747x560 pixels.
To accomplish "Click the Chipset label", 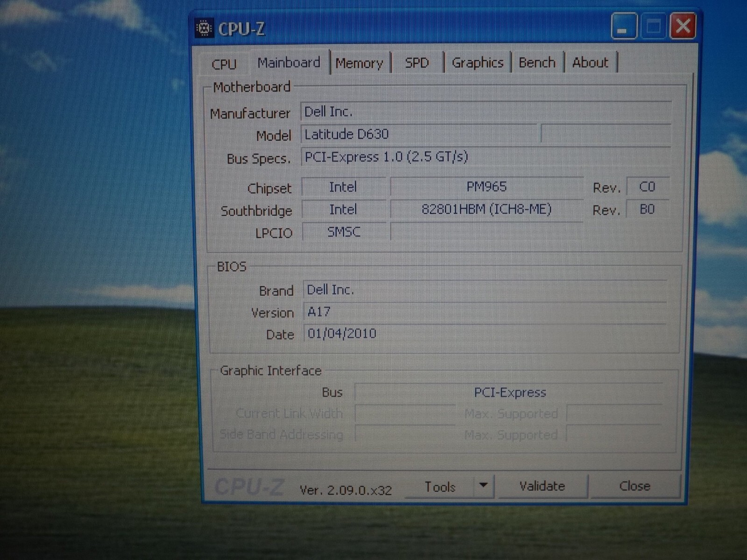I will tap(269, 189).
